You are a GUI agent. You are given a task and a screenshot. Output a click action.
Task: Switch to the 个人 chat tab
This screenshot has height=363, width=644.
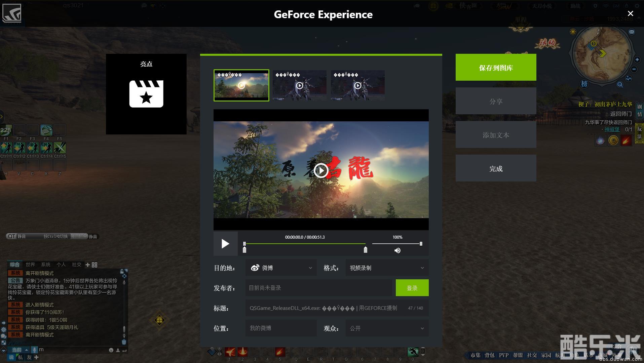click(x=61, y=265)
